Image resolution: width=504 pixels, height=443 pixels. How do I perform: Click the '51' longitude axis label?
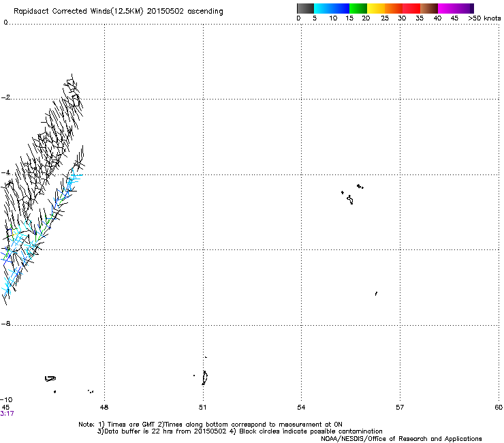pyautogui.click(x=202, y=408)
